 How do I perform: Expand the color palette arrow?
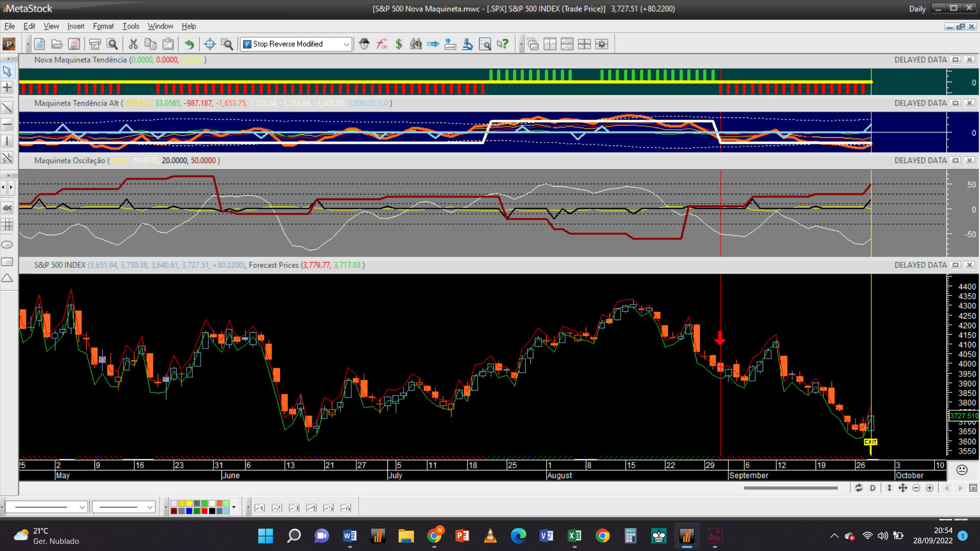(234, 507)
